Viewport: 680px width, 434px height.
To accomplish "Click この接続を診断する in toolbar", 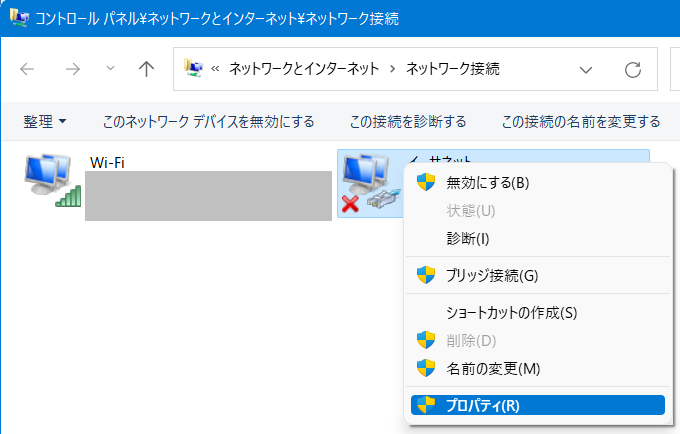I will click(x=408, y=121).
